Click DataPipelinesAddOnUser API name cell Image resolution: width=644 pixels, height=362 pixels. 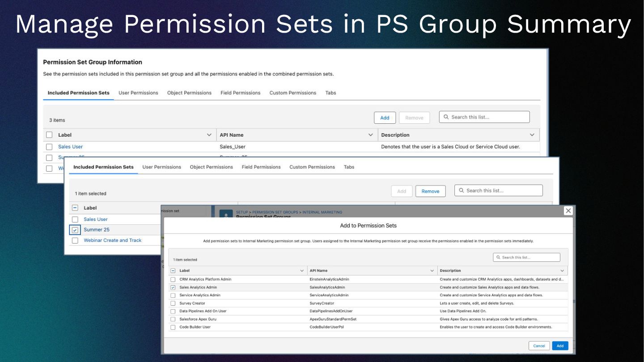(x=331, y=311)
